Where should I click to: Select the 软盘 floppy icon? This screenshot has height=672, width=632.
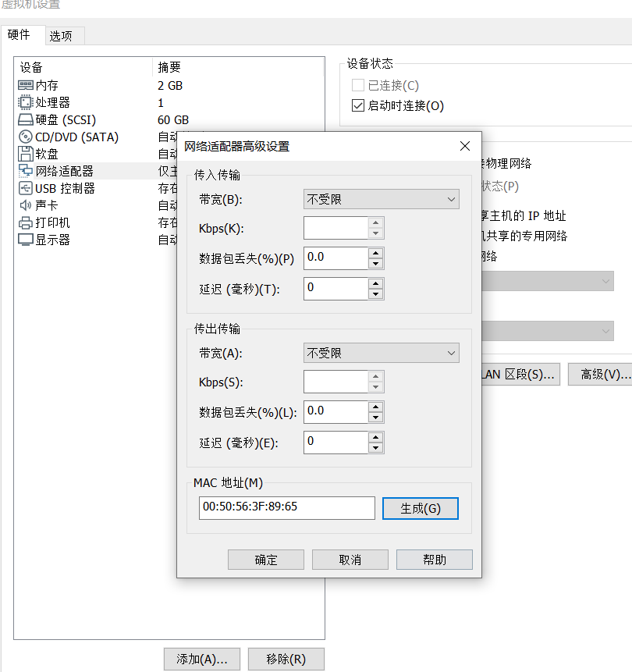[x=25, y=154]
